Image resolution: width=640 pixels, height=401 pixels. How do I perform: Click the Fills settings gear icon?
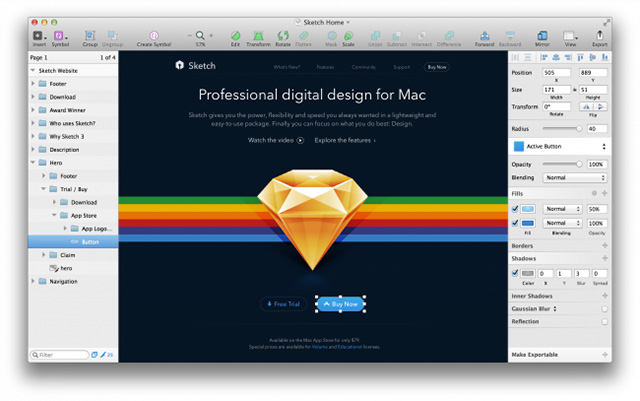594,193
